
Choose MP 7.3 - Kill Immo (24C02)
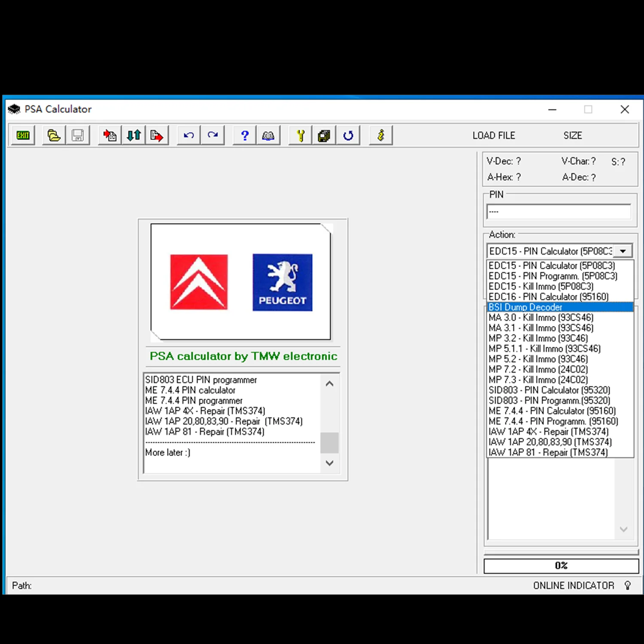[560, 380]
